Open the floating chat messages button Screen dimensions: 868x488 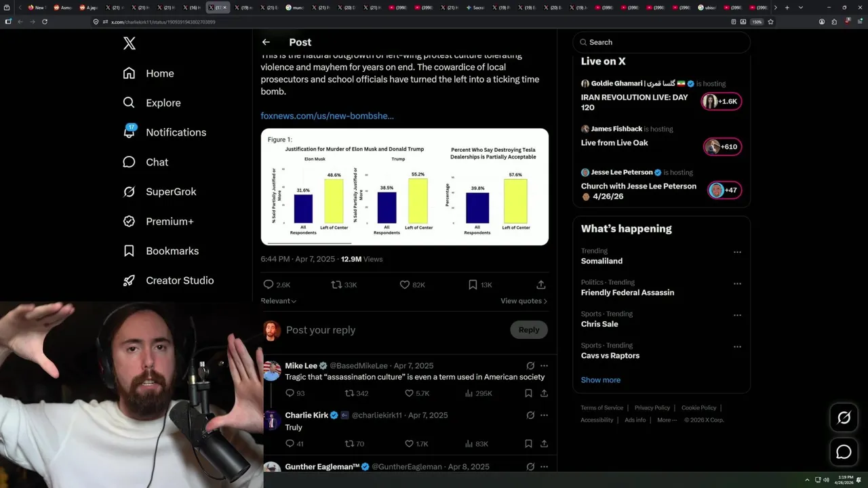tap(844, 452)
